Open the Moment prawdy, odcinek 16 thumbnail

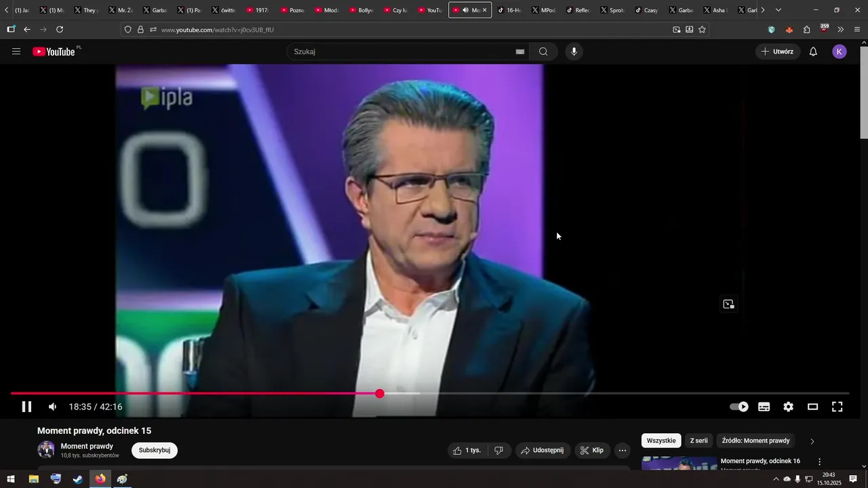(x=679, y=464)
